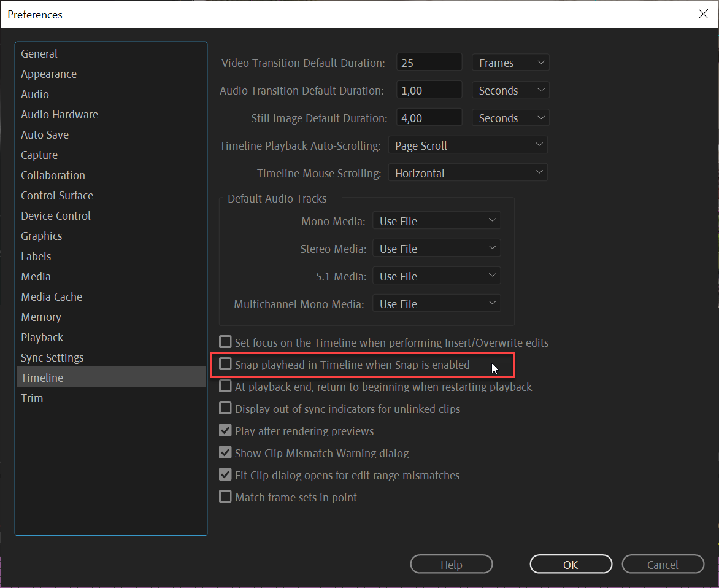Viewport: 719px width, 588px height.
Task: Open the Timeline Playback Auto-Scrolling dropdown
Action: tap(467, 145)
